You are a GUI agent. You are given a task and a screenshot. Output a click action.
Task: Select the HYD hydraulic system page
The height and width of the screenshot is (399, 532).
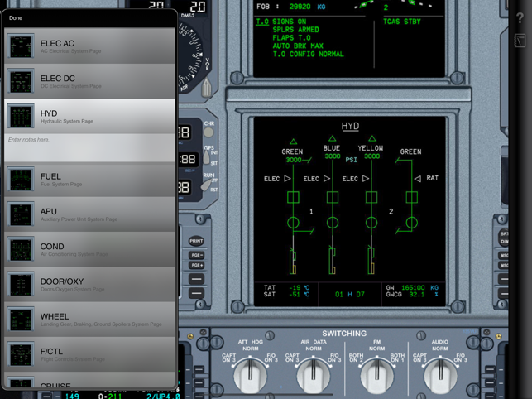point(89,116)
